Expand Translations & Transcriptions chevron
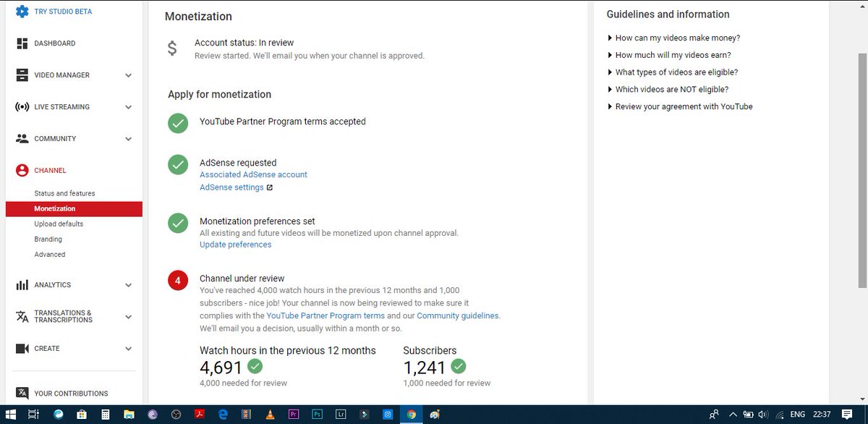 [128, 317]
